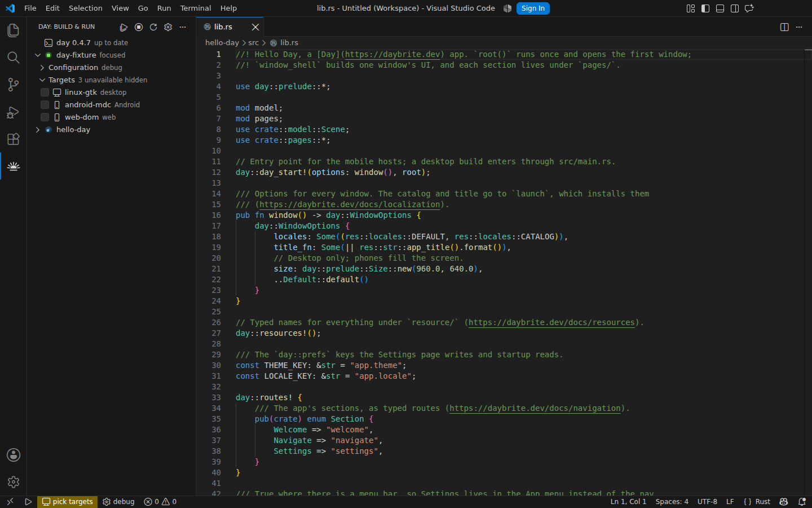Open the docs/navigation link on line 34
This screenshot has width=812, height=508.
tap(535, 409)
